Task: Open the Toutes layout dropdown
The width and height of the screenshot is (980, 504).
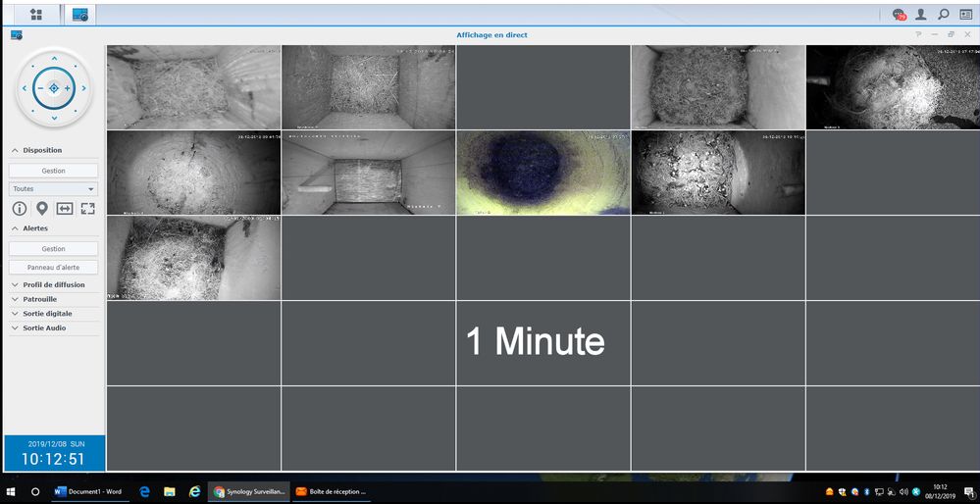Action: tap(53, 188)
